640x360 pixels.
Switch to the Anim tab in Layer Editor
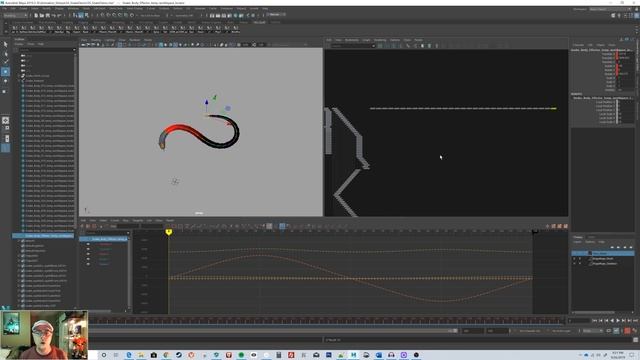tap(591, 237)
